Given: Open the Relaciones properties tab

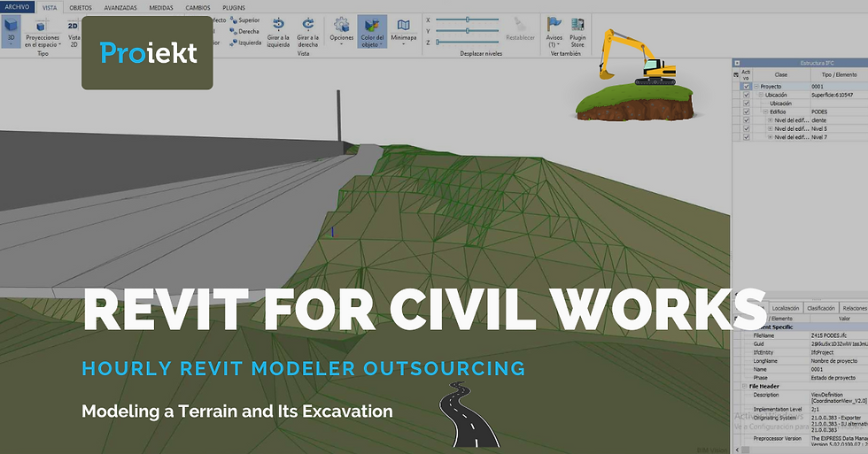Looking at the screenshot, I should pyautogui.click(x=854, y=308).
